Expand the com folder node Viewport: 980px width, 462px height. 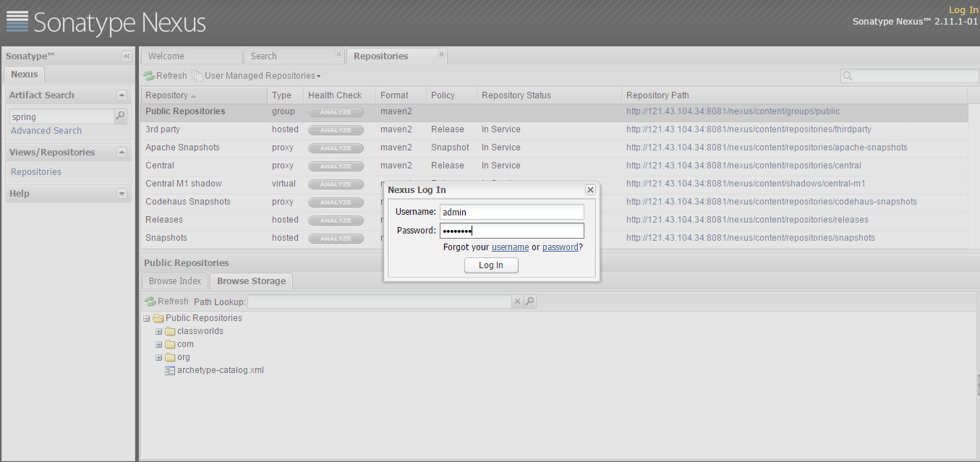159,344
